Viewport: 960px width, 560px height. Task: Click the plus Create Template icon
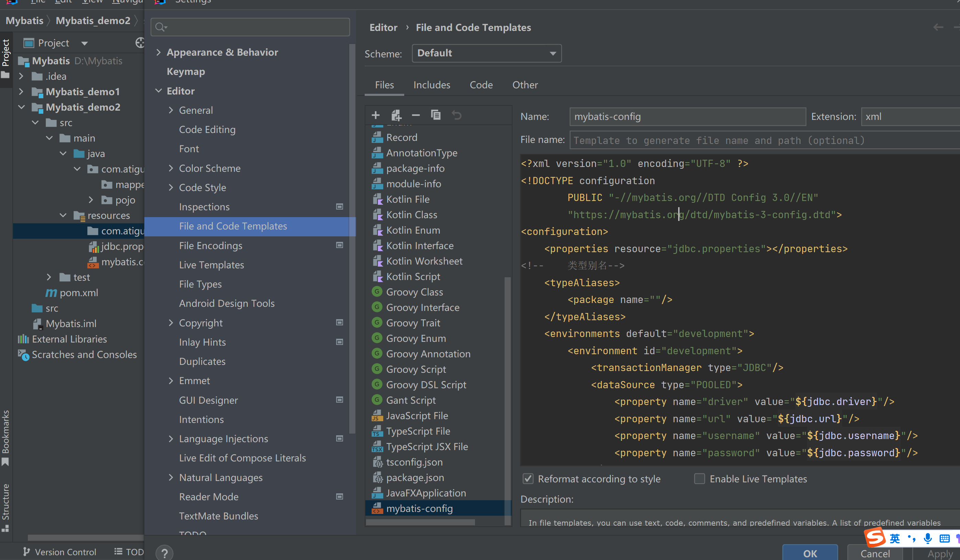375,115
